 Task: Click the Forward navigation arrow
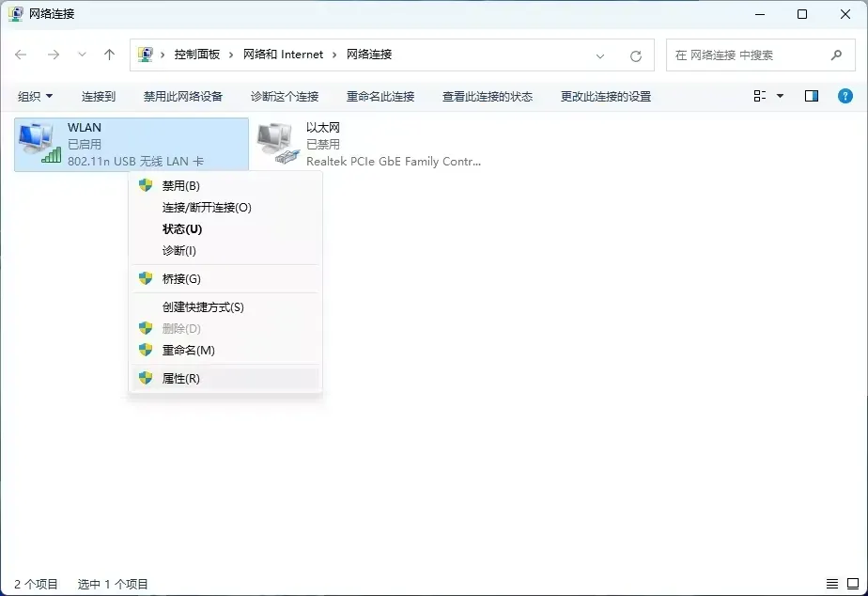click(54, 55)
